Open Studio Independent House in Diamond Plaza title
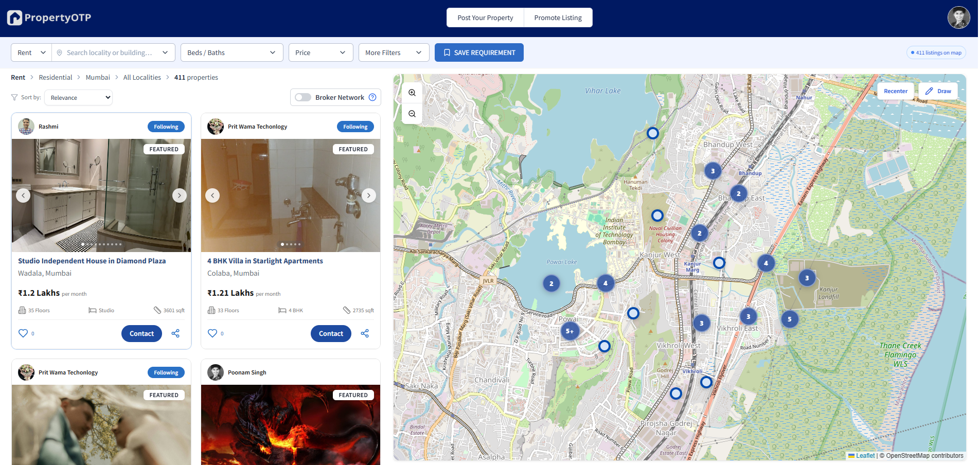This screenshot has height=465, width=980. pos(92,261)
